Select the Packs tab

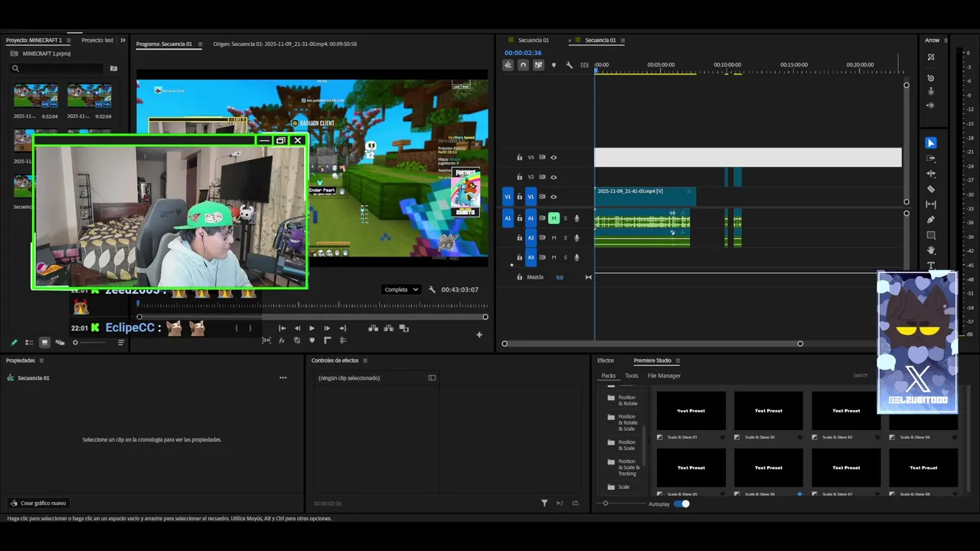pyautogui.click(x=609, y=376)
